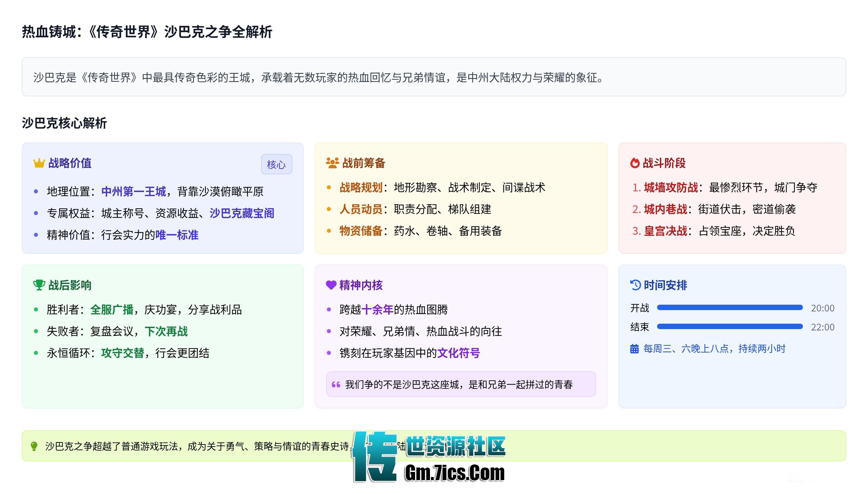Click the 全服广播 highlighted text
Screen dimensions: 868x494
point(112,310)
